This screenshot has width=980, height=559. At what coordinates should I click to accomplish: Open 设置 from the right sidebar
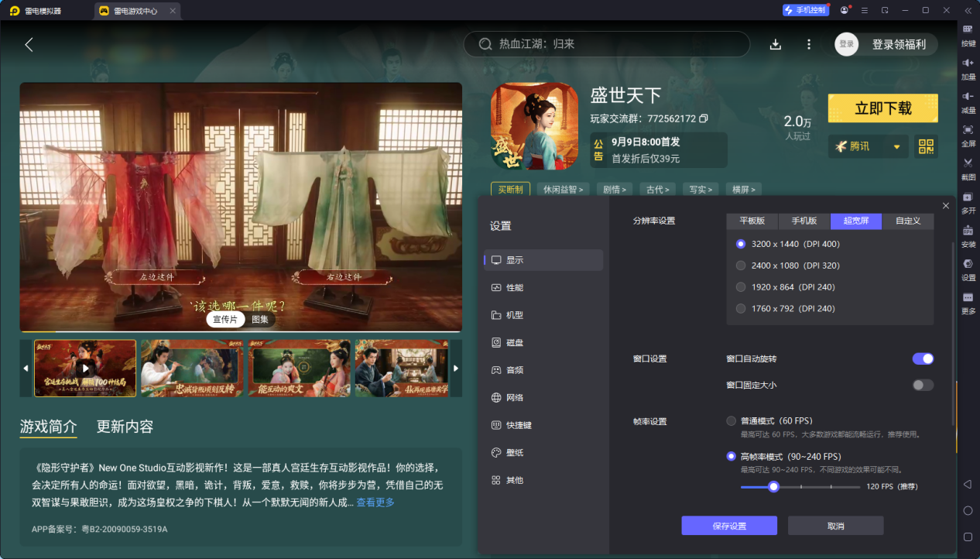[x=968, y=268]
